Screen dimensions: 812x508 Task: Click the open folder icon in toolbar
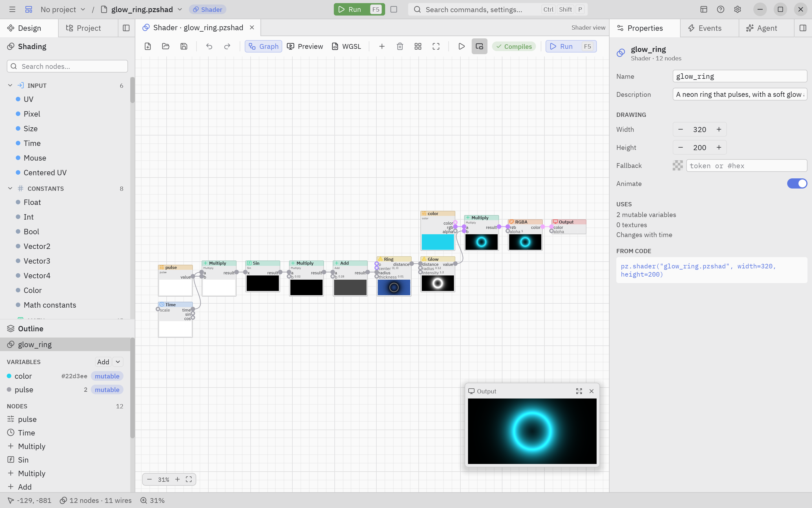166,46
